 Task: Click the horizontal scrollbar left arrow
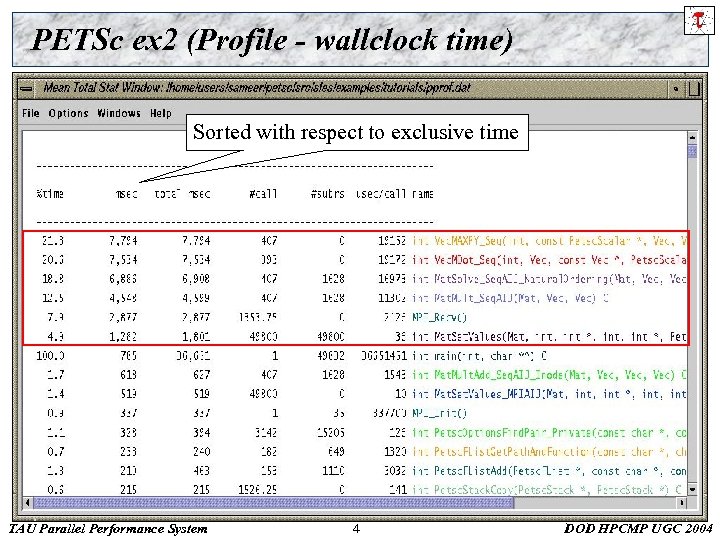(x=28, y=503)
